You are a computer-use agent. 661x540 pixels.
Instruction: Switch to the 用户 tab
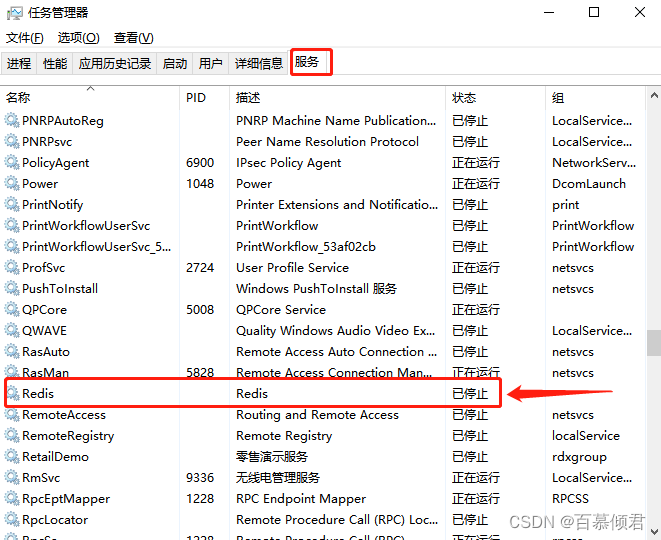210,64
